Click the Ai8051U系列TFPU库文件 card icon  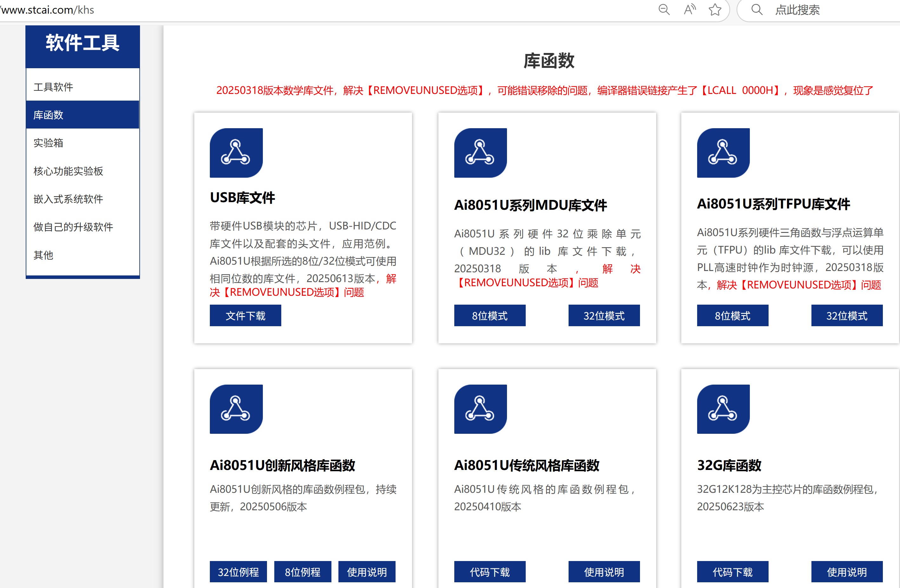pos(723,153)
